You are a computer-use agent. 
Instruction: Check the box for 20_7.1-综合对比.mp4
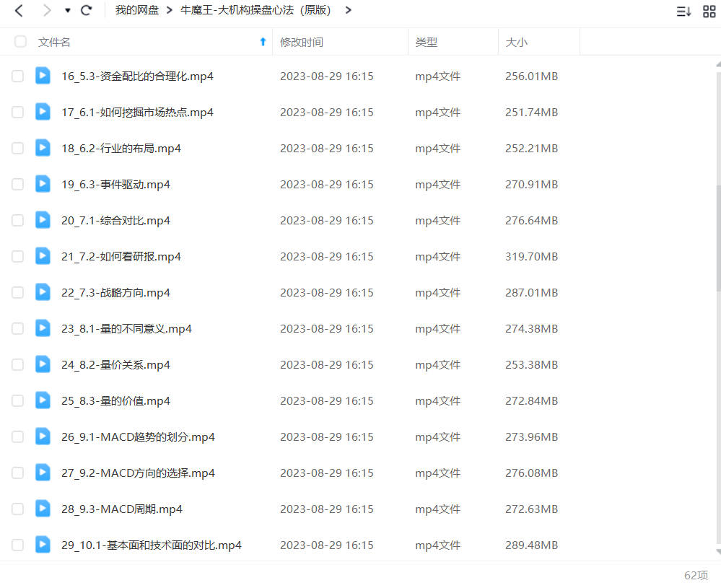[x=17, y=220]
